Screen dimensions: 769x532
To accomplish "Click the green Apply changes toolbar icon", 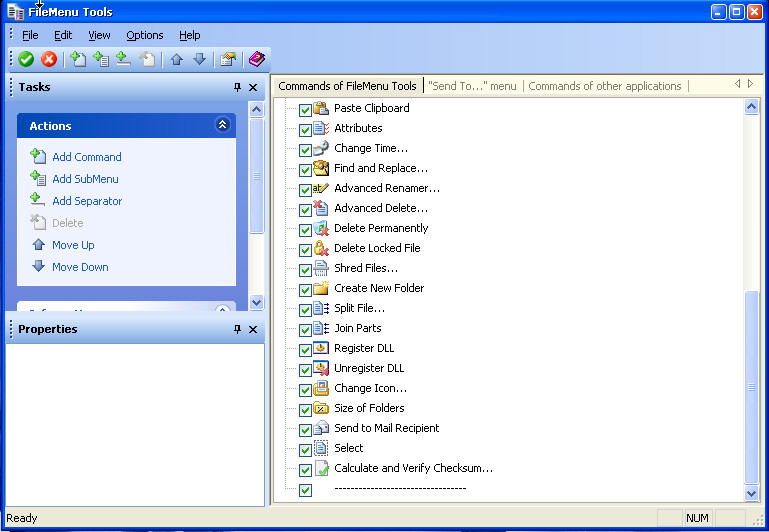I will point(26,60).
